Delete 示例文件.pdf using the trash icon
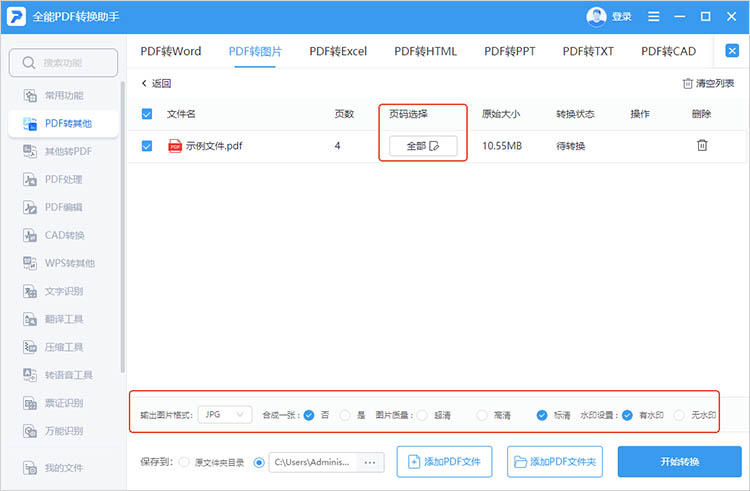This screenshot has height=491, width=750. click(702, 146)
